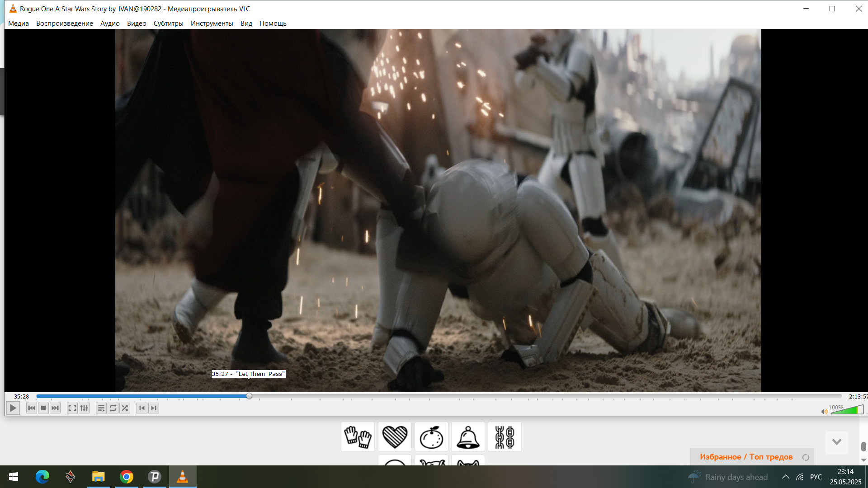Click the down chevron button
The height and width of the screenshot is (488, 868).
tap(836, 442)
